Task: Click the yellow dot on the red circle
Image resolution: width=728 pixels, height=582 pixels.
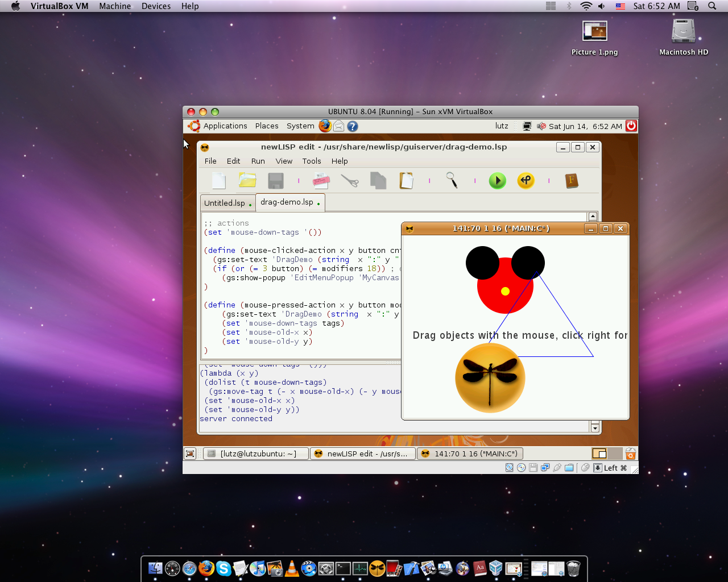Action: pos(505,292)
